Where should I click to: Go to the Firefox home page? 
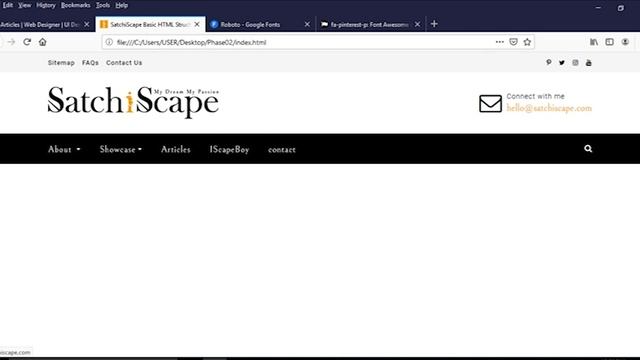click(42, 42)
